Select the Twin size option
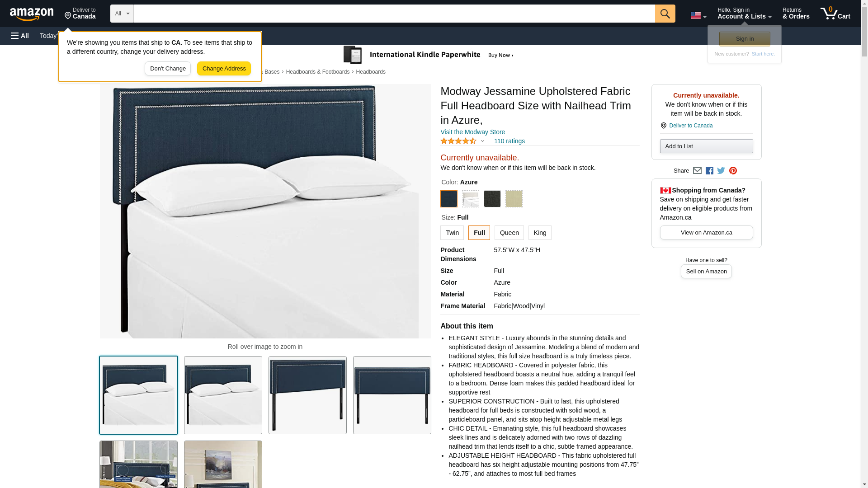The width and height of the screenshot is (868, 488). 452,233
